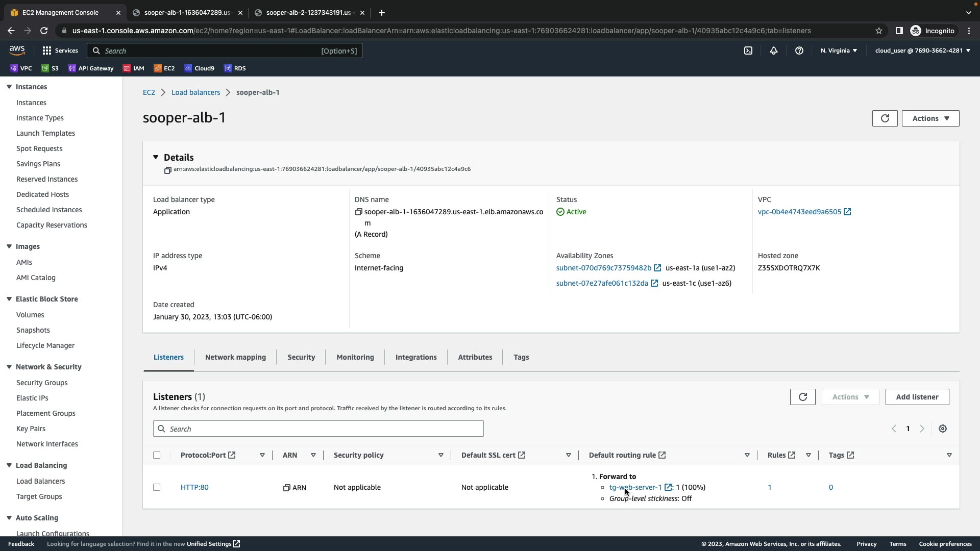Copy the HTTP:80 listener ARN
This screenshot has height=551, width=980.
click(287, 488)
